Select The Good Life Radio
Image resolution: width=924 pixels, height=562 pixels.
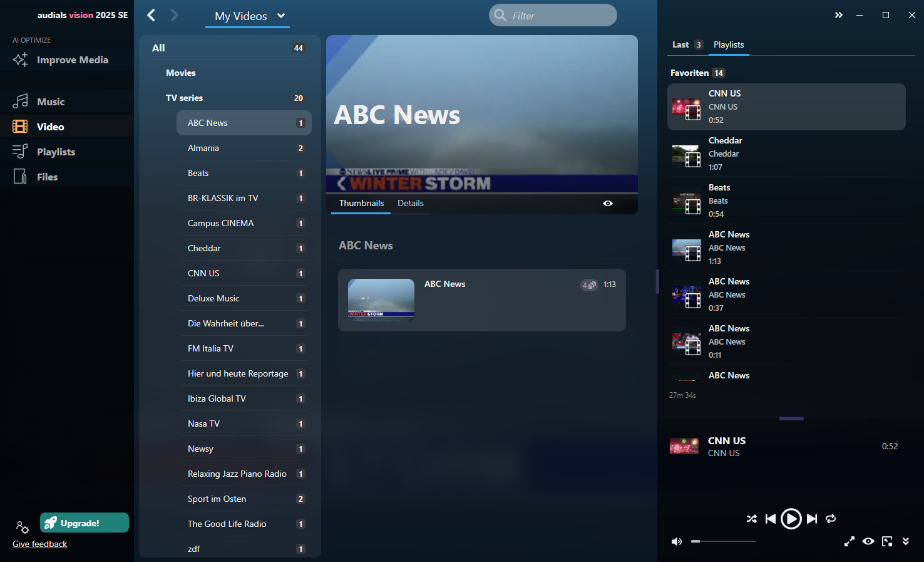(x=244, y=524)
